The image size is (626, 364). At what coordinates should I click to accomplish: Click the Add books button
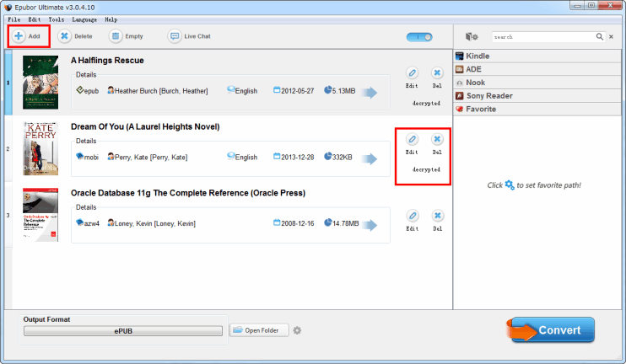tap(27, 36)
